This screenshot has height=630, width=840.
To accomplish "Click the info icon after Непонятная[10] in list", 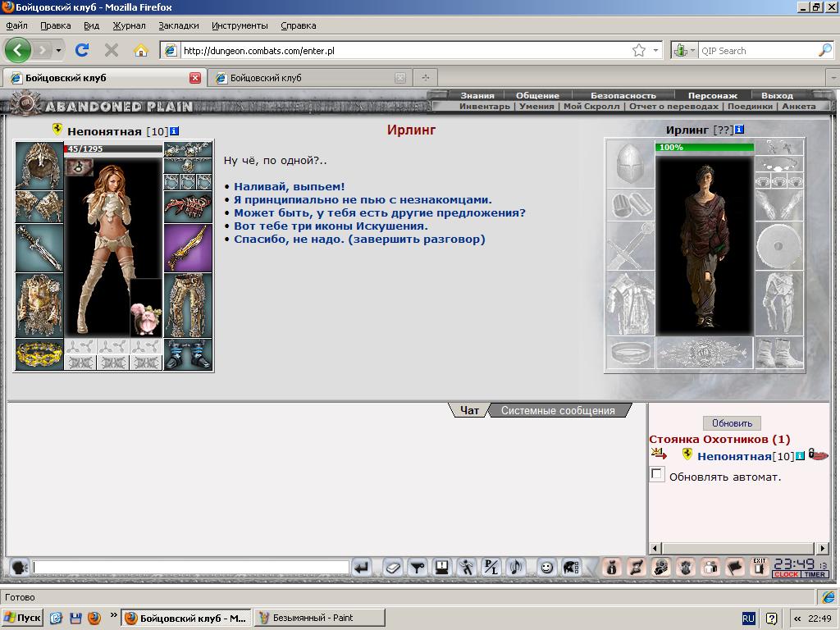I will tap(800, 456).
